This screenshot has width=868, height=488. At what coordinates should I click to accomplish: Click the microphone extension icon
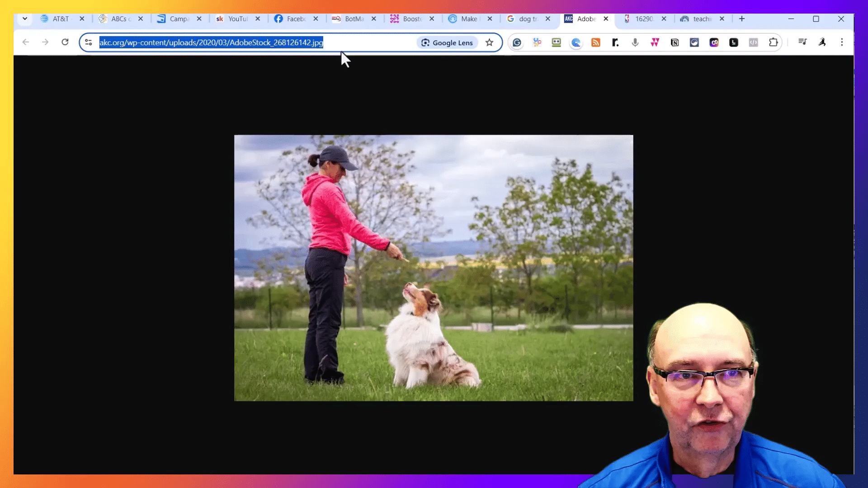point(635,42)
